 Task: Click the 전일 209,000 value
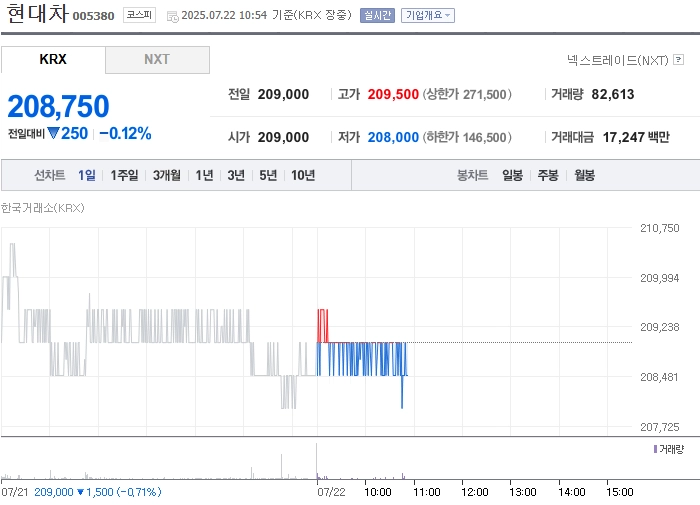coord(283,94)
